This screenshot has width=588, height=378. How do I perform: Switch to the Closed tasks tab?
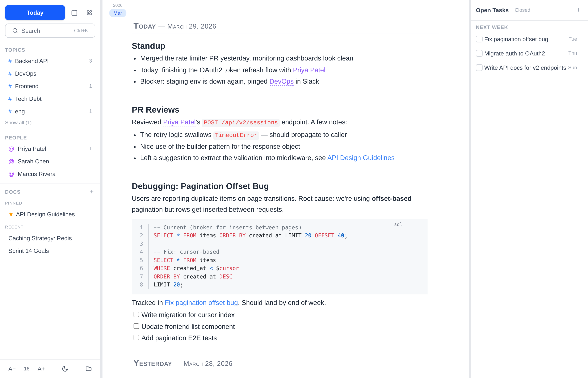coord(522,10)
